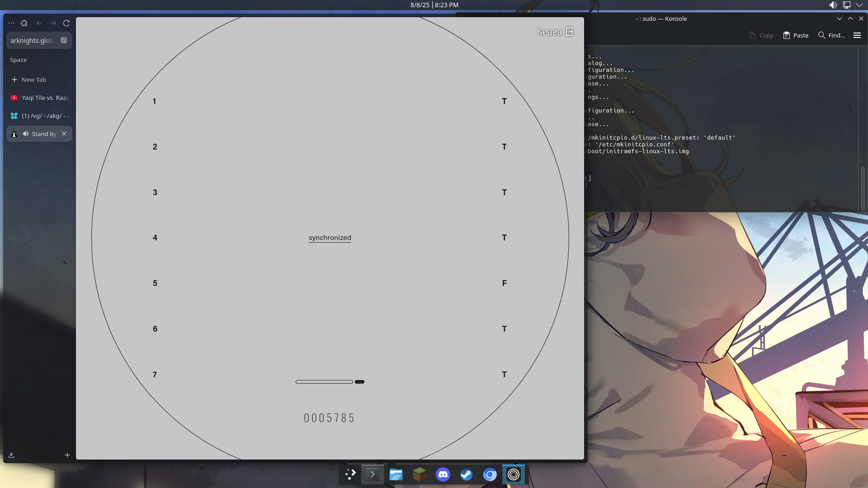
Task: Click the date and time in the top panel
Action: (x=434, y=5)
